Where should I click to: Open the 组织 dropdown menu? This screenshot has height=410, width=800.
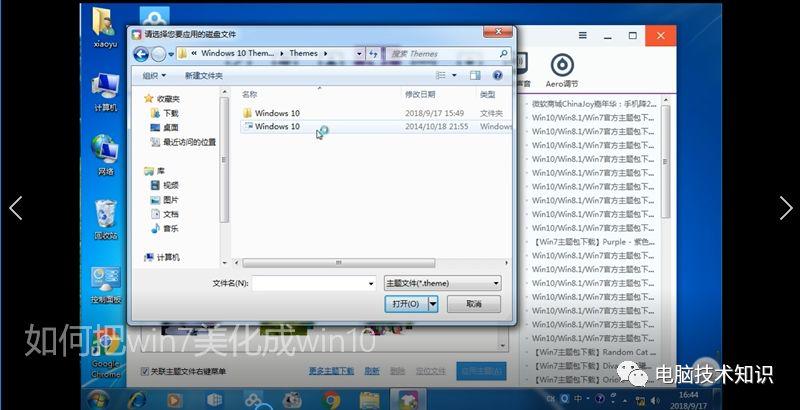click(154, 75)
